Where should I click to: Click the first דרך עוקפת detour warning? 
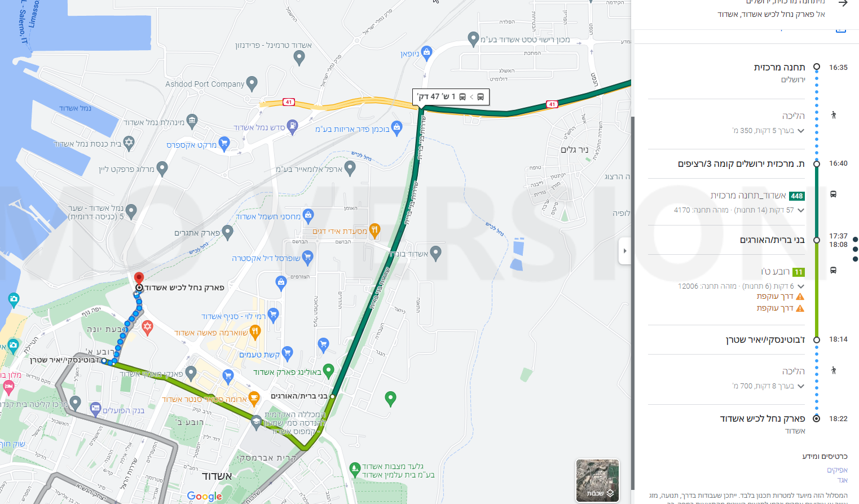click(x=781, y=297)
